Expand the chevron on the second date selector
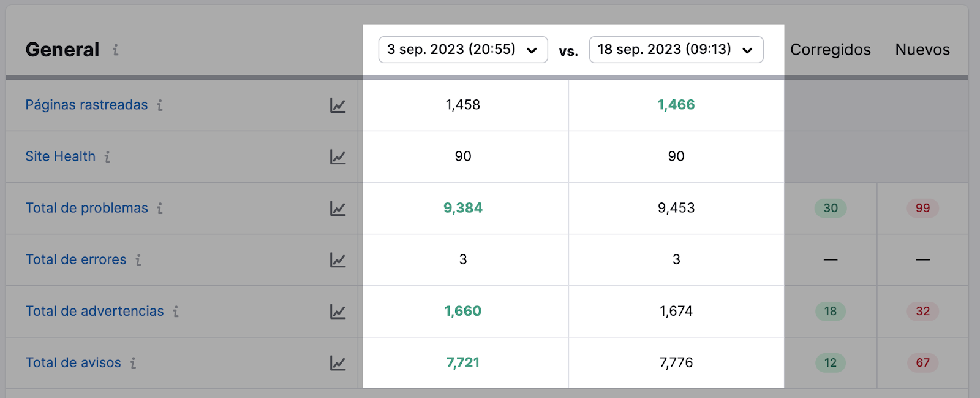Viewport: 980px width, 398px height. [747, 51]
